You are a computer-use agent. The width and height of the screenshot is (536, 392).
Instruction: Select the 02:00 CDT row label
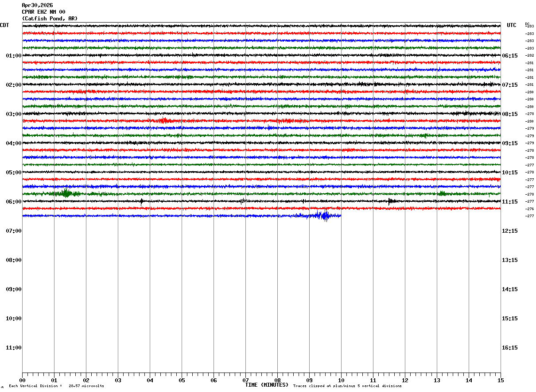(14, 85)
